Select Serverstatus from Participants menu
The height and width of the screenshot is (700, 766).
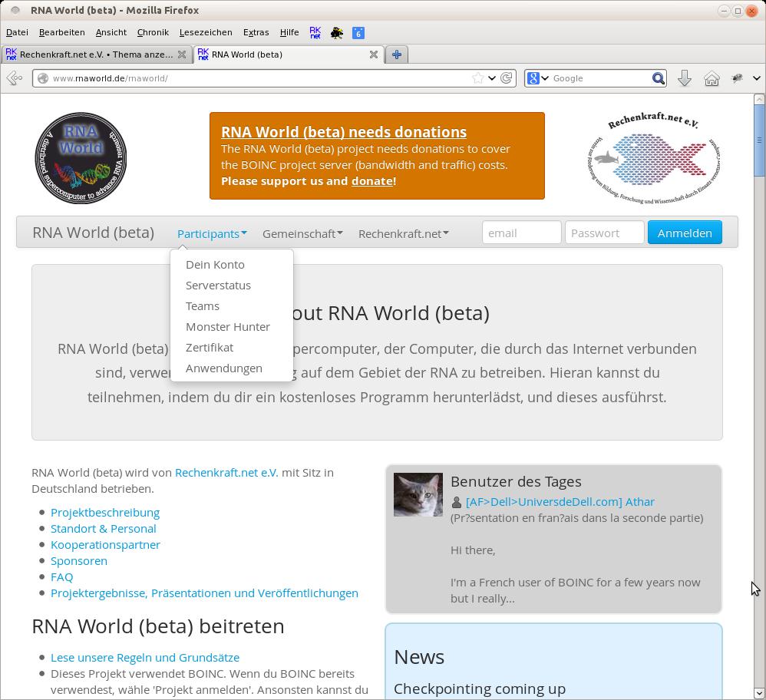click(x=218, y=285)
